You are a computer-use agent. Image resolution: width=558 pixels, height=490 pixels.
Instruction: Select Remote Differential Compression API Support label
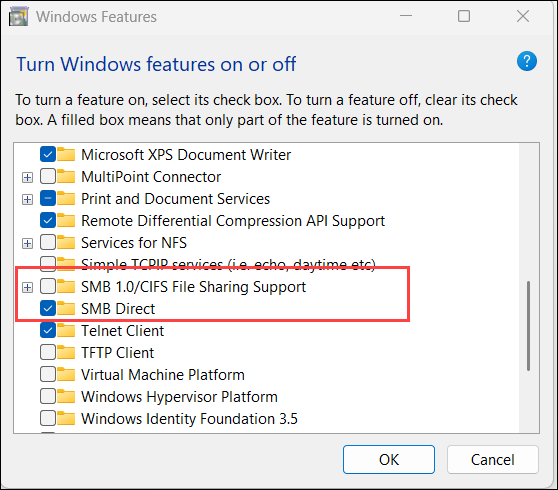click(x=233, y=221)
